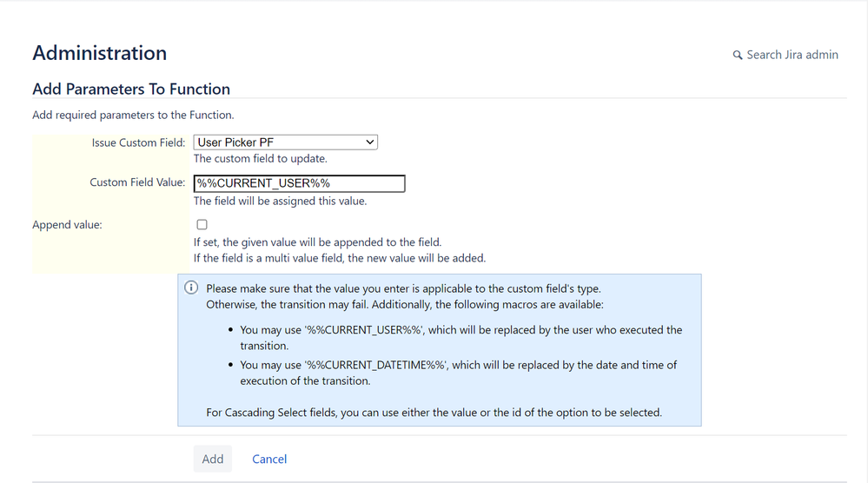The width and height of the screenshot is (868, 483).
Task: Click the Cascading Select fields note
Action: coord(434,413)
